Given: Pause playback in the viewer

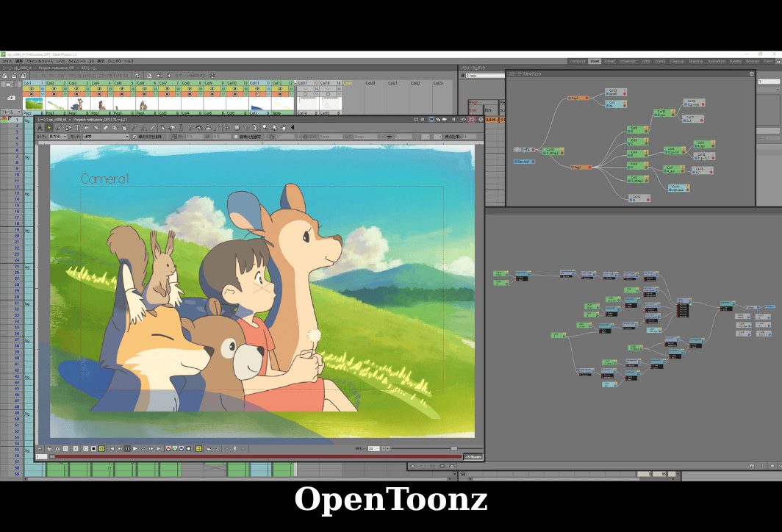Looking at the screenshot, I should (127, 448).
